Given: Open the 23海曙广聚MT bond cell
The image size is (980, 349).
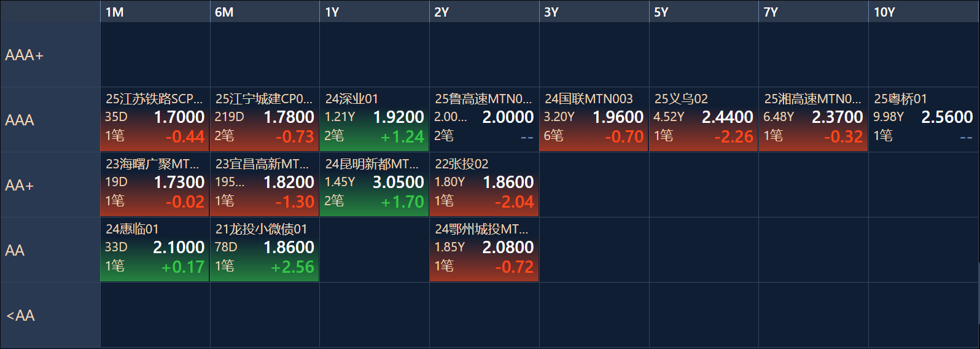Looking at the screenshot, I should pos(155,184).
